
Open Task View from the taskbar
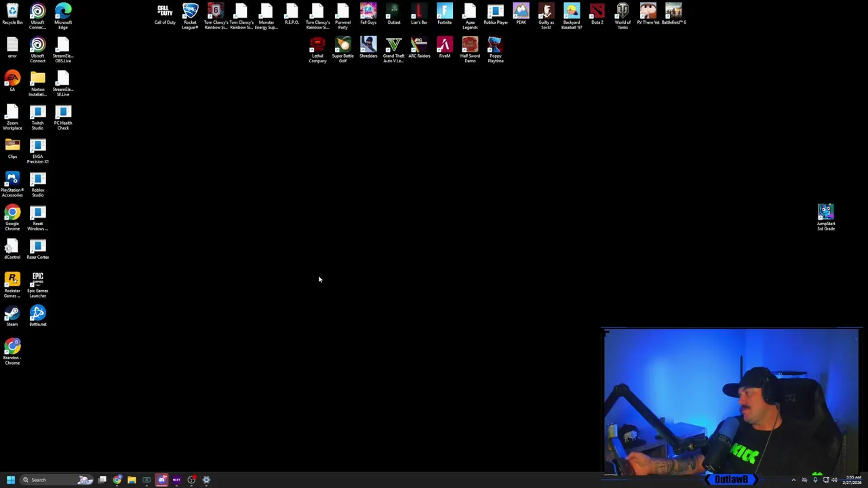pyautogui.click(x=102, y=480)
